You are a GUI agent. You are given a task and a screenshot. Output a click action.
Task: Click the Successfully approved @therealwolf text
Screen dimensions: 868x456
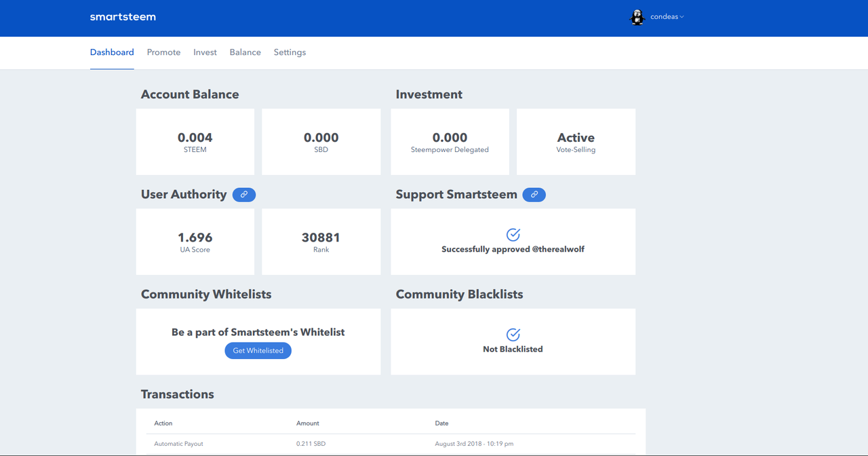pyautogui.click(x=513, y=250)
